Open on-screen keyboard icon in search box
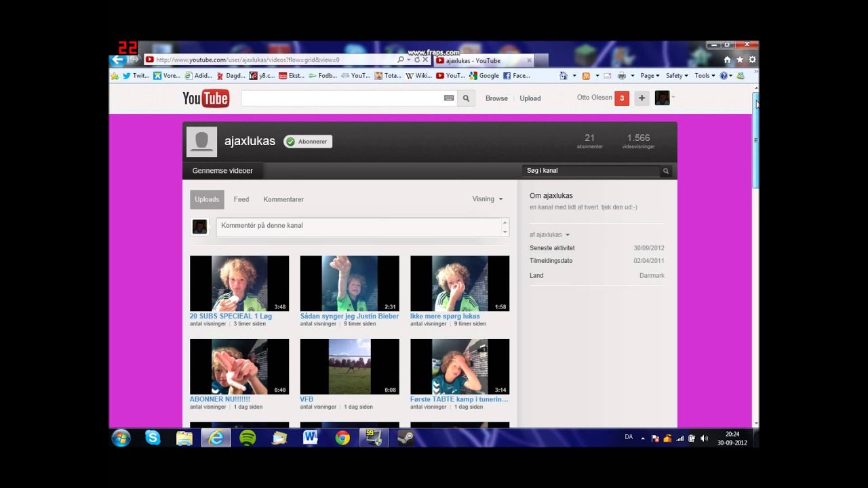Viewport: 868px width, 488px height. pyautogui.click(x=449, y=98)
